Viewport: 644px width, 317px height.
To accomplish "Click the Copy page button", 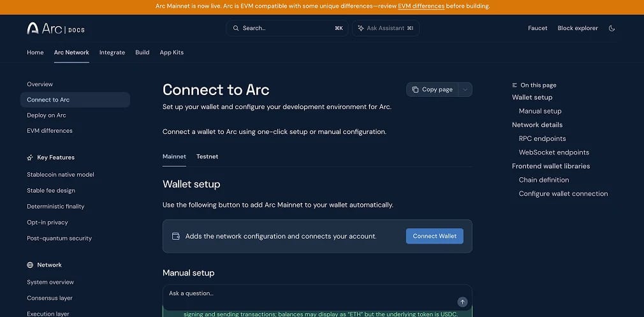I will pyautogui.click(x=432, y=89).
